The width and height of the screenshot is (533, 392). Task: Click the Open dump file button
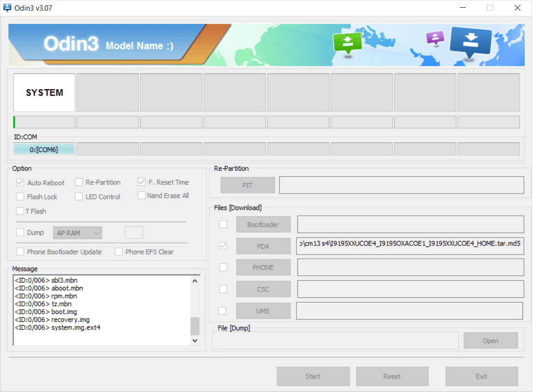[490, 341]
